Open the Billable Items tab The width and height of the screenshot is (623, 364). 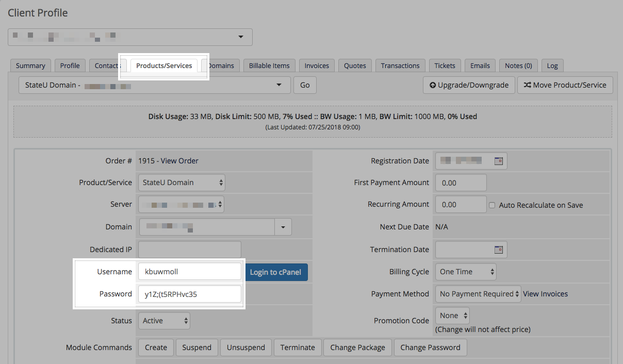tap(269, 65)
